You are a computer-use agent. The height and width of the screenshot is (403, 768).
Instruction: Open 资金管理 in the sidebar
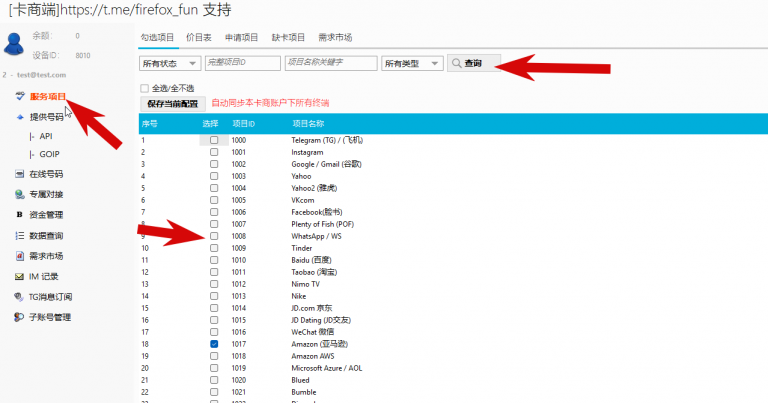tap(46, 215)
